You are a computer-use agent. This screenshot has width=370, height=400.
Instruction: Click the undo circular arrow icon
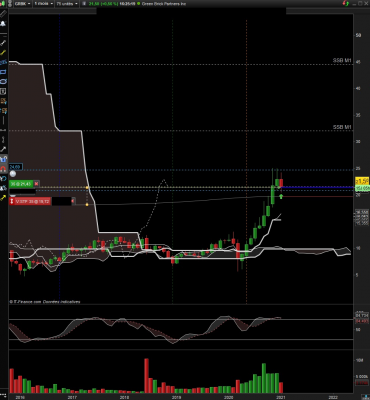point(3,178)
